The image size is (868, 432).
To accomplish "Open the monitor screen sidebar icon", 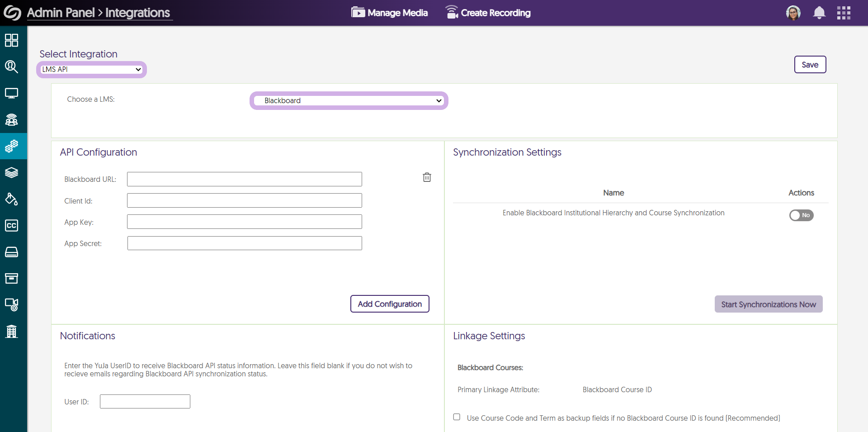I will point(12,93).
